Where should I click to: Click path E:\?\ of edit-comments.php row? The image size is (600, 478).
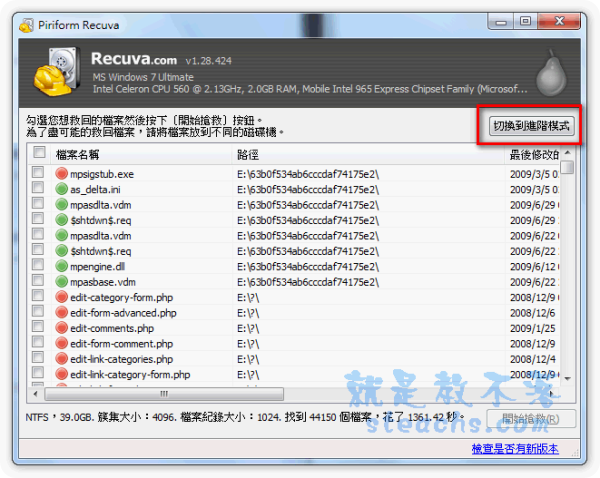point(248,328)
